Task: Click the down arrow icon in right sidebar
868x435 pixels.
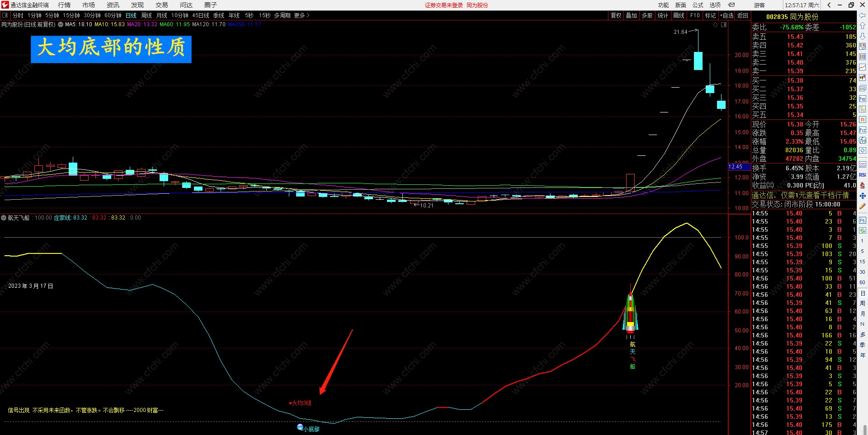Action: (x=863, y=36)
